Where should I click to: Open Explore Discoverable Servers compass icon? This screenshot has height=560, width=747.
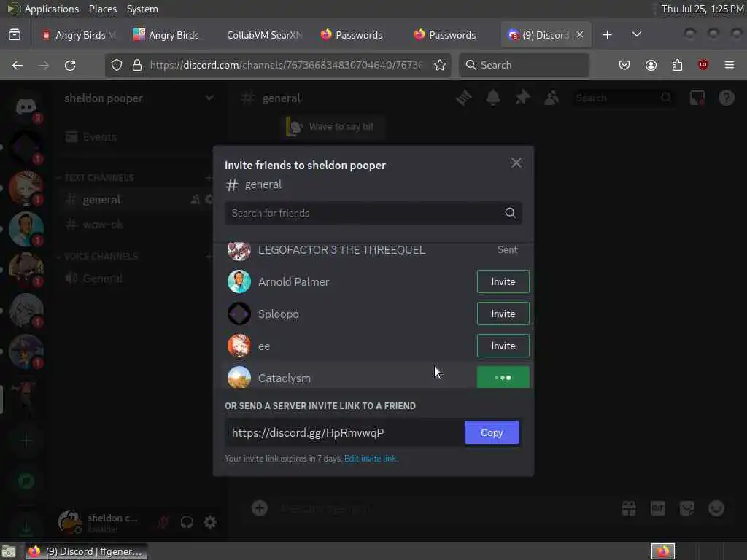coord(26,481)
